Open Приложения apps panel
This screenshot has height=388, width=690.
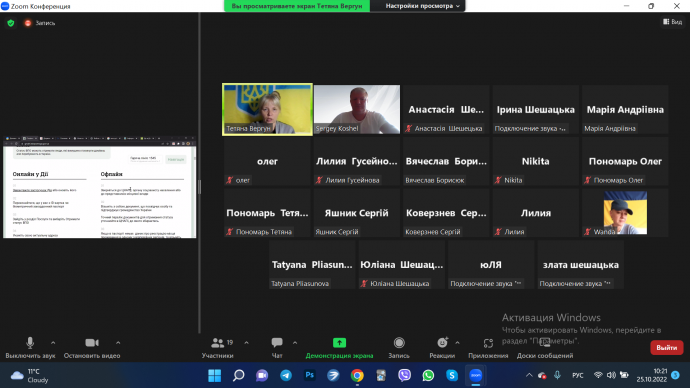pyautogui.click(x=488, y=348)
